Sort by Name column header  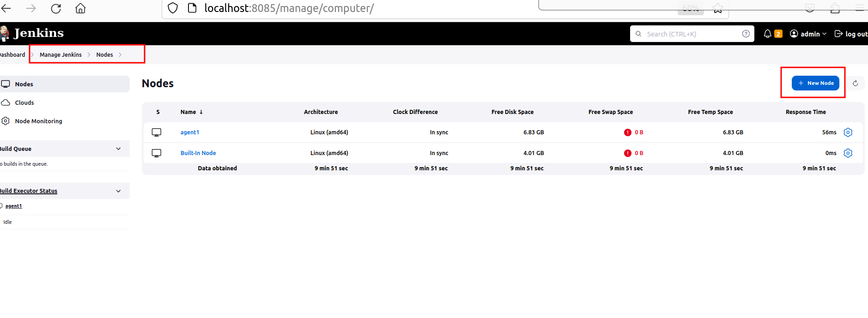[x=192, y=112]
